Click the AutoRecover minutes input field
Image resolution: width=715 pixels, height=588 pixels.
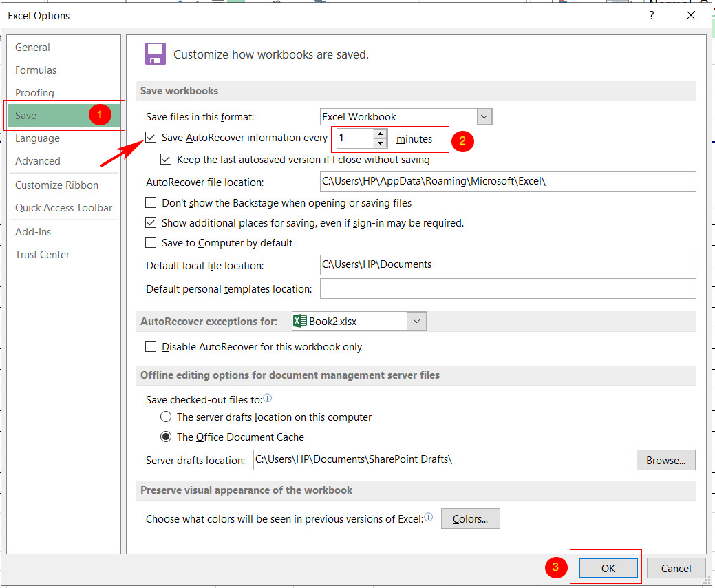356,138
